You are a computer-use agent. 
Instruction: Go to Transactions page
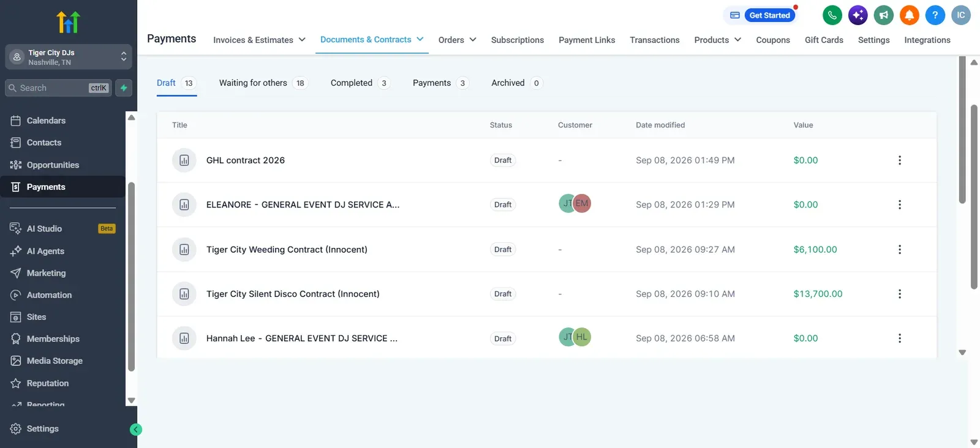click(x=654, y=40)
